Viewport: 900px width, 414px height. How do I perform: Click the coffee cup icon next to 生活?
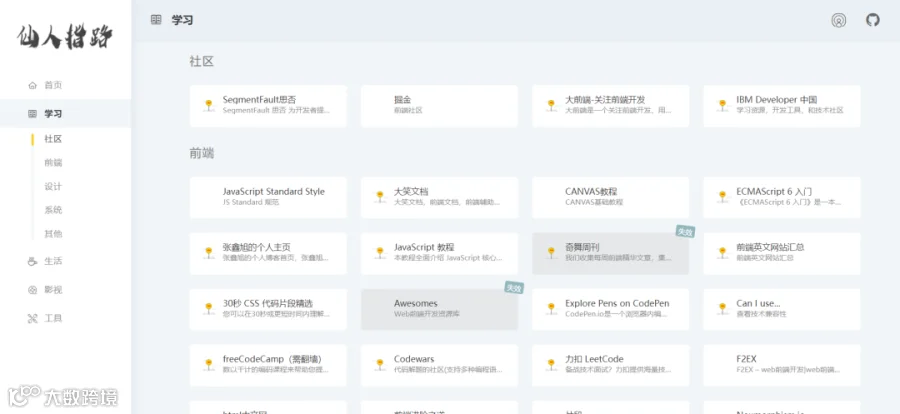click(32, 261)
